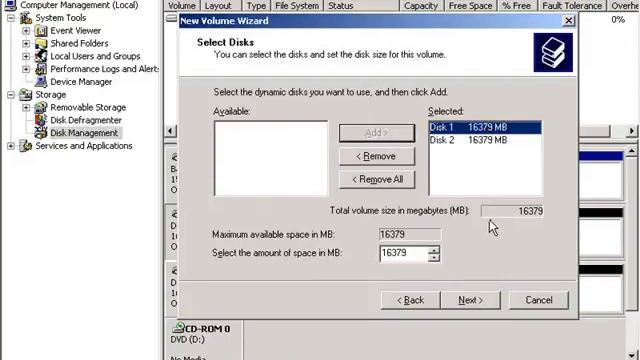Select the Disk Management icon
The width and height of the screenshot is (640, 360).
pos(41,133)
